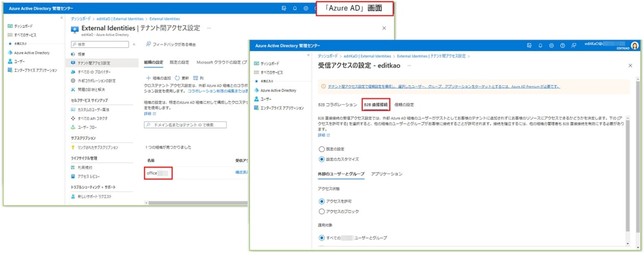644x253 pixels.
Task: Switch to the アプリケーション tab
Action: 386,174
